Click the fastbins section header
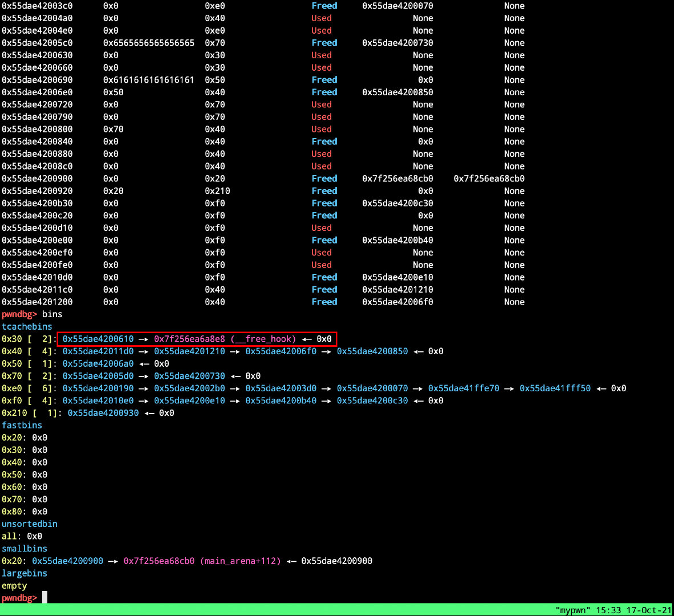 22,425
